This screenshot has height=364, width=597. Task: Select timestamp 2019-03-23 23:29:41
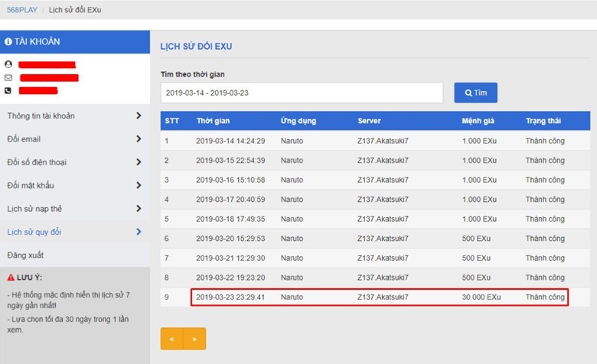click(x=230, y=297)
